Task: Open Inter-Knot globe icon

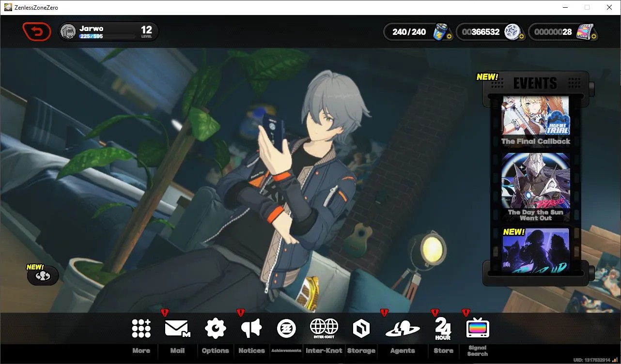Action: pos(324,329)
